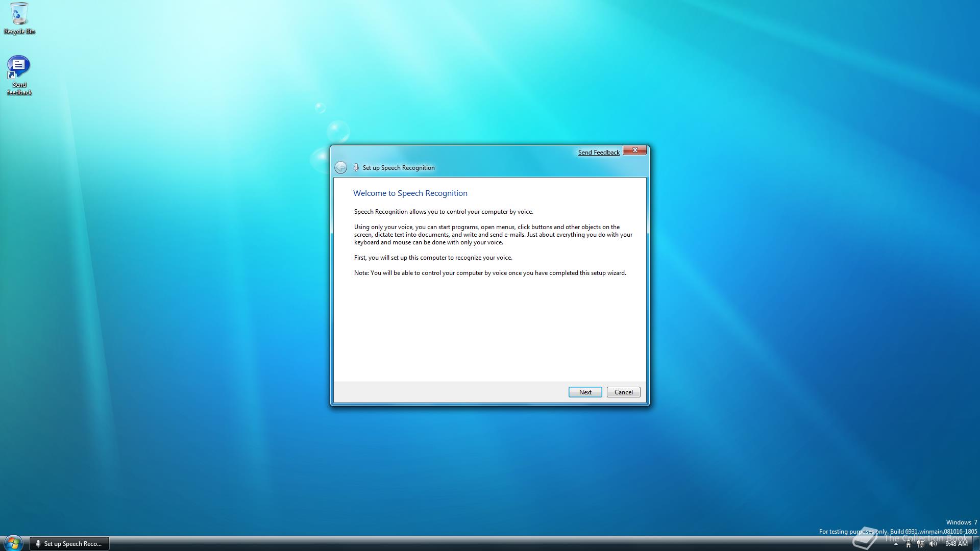This screenshot has width=980, height=551.
Task: Click the Show desktop button at taskbar end
Action: click(975, 543)
